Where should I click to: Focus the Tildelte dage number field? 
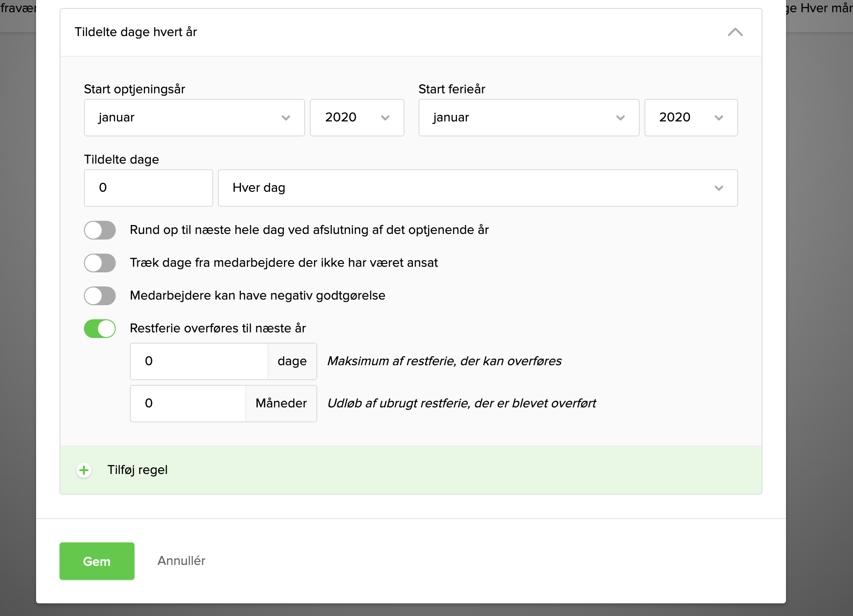tap(149, 188)
